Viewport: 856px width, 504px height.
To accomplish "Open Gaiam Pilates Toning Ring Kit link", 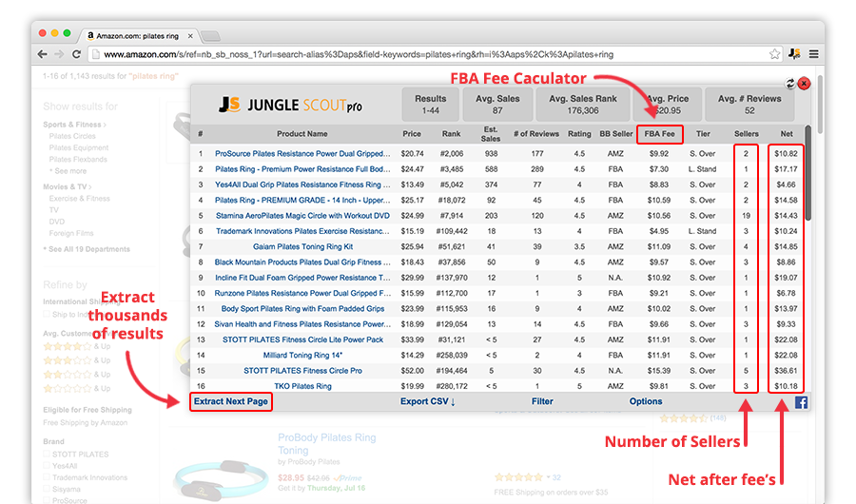I will (x=302, y=247).
